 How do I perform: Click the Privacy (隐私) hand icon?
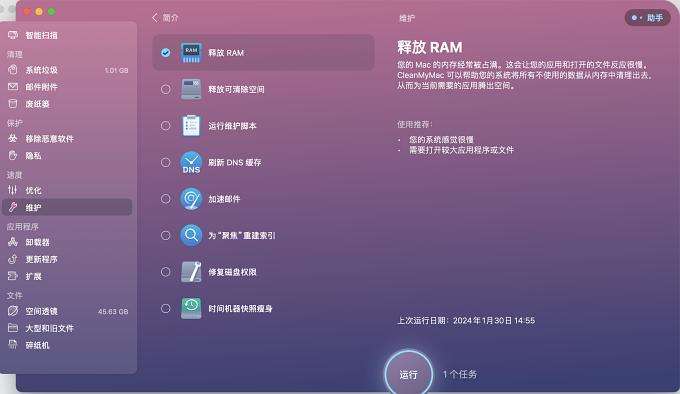pos(13,155)
